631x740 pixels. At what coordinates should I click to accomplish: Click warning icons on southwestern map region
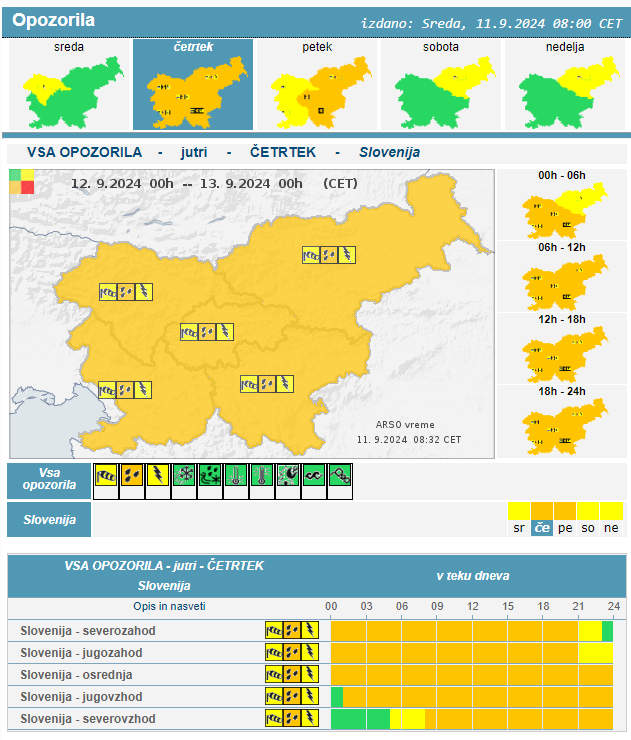(125, 389)
